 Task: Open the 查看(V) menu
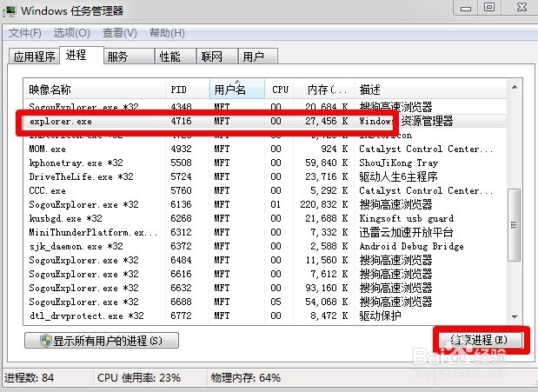(120, 33)
